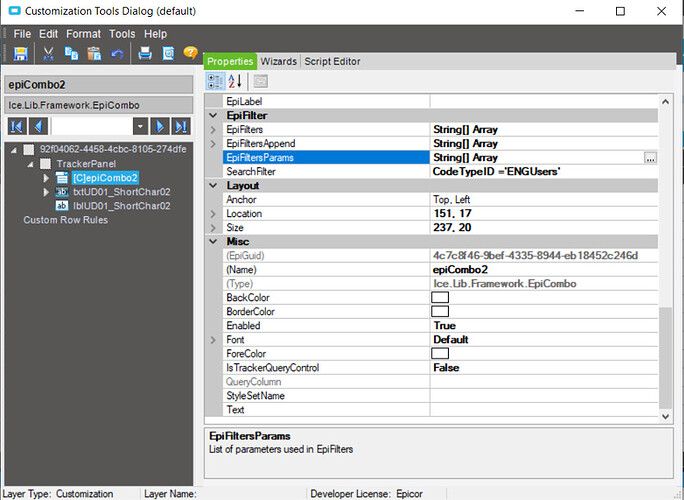Expand the Font property
The image size is (684, 500).
pos(213,340)
